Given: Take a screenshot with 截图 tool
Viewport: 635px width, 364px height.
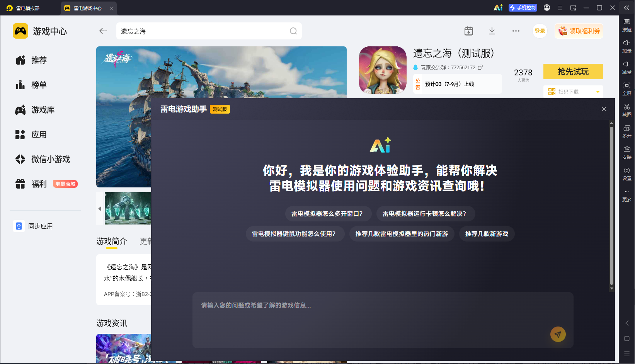Looking at the screenshot, I should [x=627, y=110].
